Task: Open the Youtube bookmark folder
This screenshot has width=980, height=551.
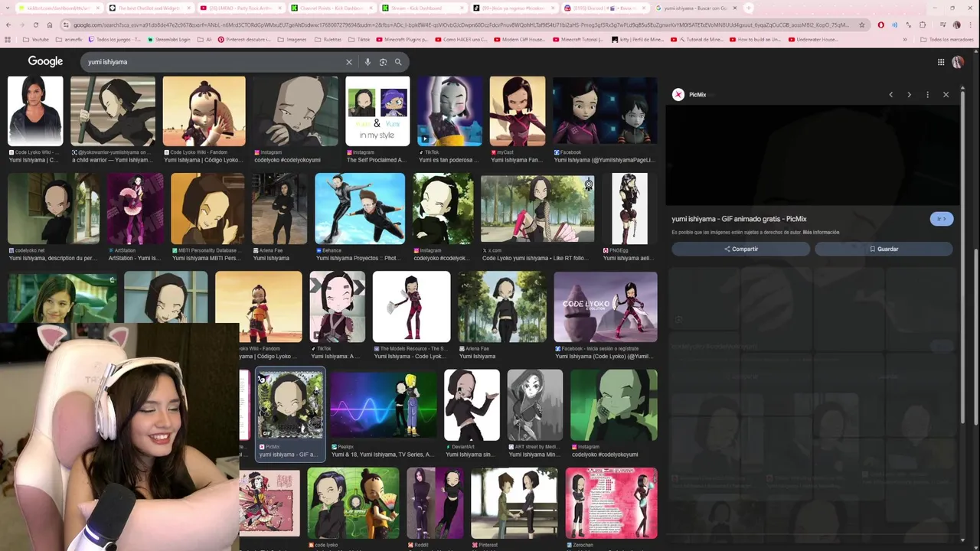Action: pos(36,39)
